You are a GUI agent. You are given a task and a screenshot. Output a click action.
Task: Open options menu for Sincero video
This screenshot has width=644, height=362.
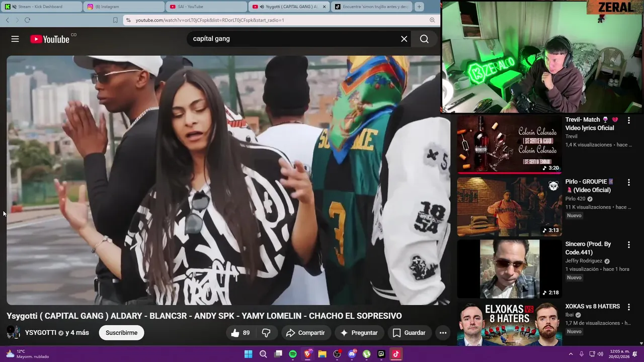(628, 245)
